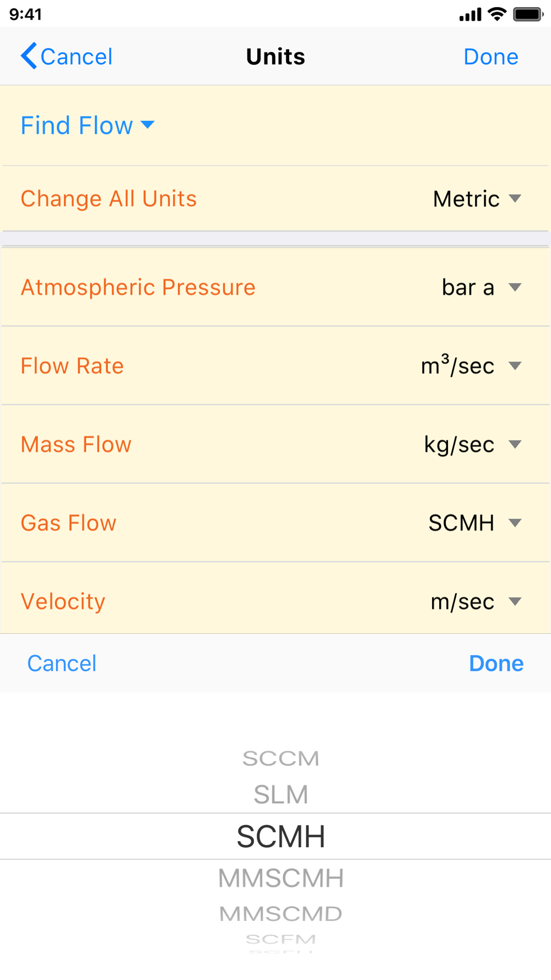Screen dimensions: 551x980
Task: Tap the Gas Flow row label
Action: (x=68, y=523)
